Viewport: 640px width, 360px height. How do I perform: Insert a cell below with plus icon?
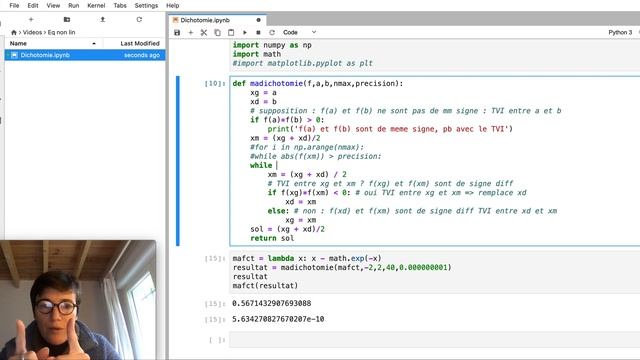[191, 32]
